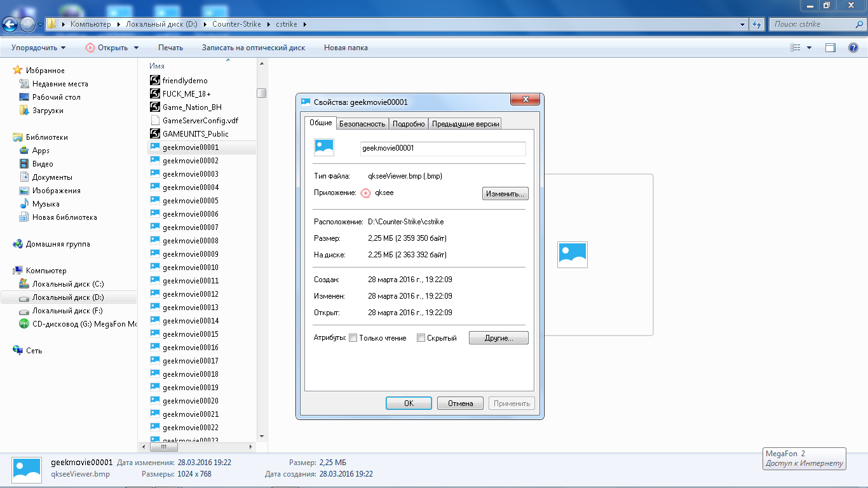Screen dimensions: 868x488
Task: Click the Музыка library icon
Action: (x=24, y=204)
